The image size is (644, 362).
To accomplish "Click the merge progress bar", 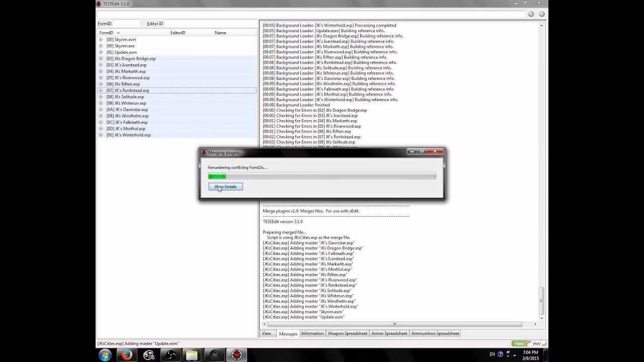I will tap(322, 176).
